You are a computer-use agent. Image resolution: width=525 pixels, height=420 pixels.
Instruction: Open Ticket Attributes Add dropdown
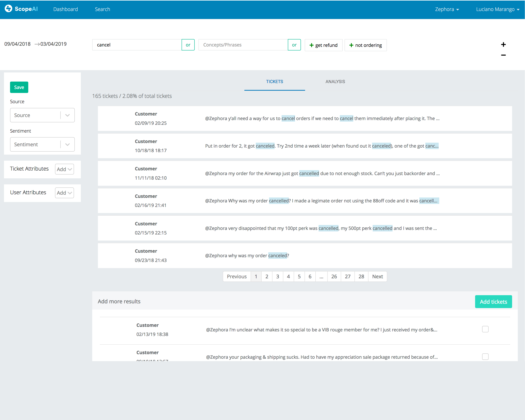tap(65, 169)
